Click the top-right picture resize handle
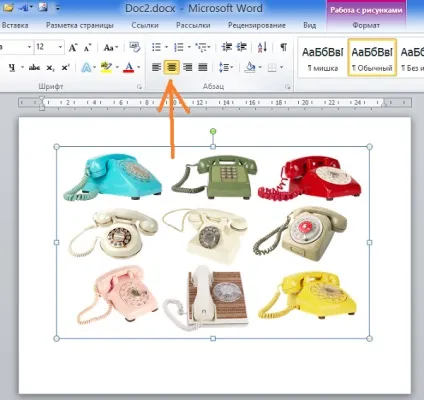 [369, 147]
